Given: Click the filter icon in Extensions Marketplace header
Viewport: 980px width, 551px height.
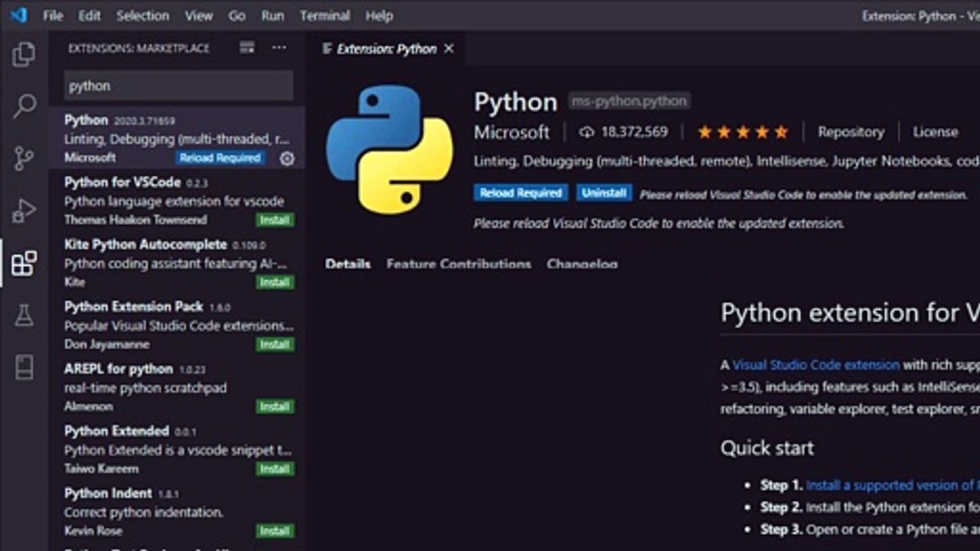Looking at the screenshot, I should 247,47.
